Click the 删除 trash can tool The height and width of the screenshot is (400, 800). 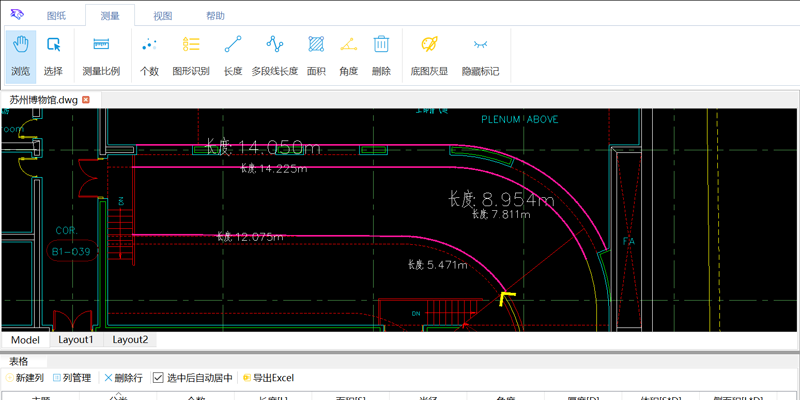[381, 55]
